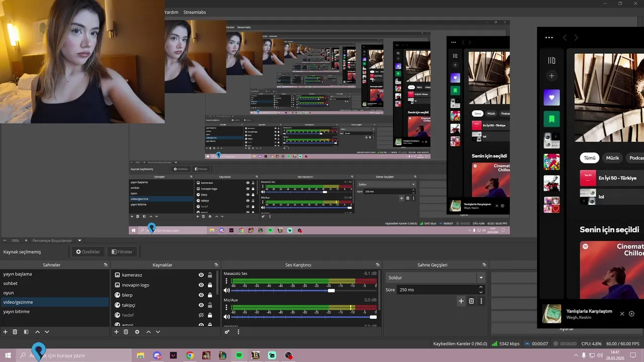Open the Yardım menu
Screen dimensions: 644x362
click(x=171, y=12)
